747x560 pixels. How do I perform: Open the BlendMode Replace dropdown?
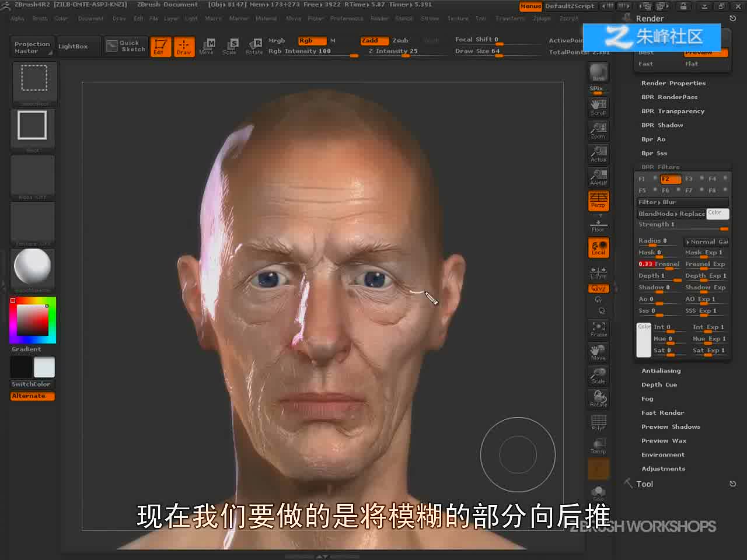(671, 214)
